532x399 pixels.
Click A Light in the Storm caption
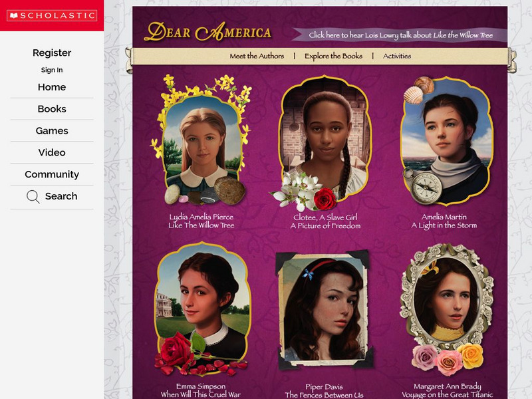(x=444, y=225)
